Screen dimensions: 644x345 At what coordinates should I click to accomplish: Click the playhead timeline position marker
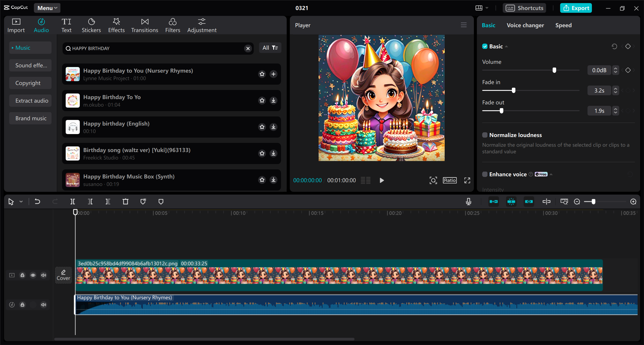coord(75,212)
